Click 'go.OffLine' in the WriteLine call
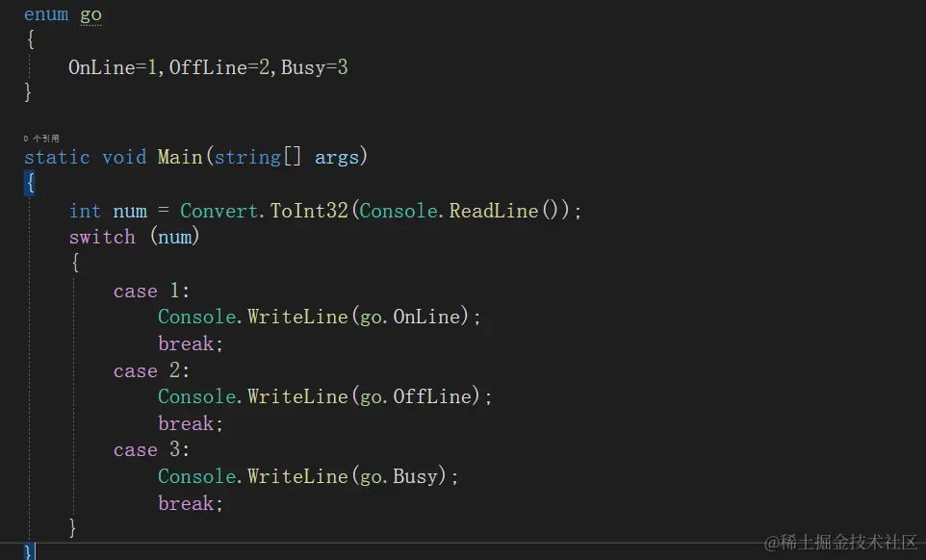The image size is (926, 560). point(416,397)
